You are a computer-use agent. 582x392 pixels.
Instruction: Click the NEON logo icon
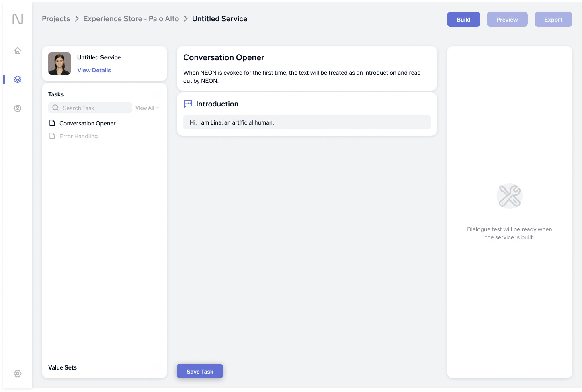click(18, 19)
